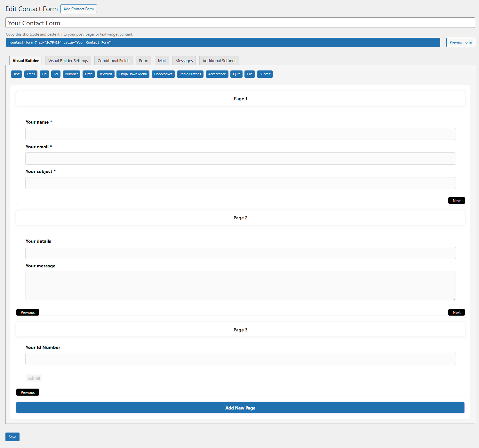Click the Add New Page button
This screenshot has height=448, width=479.
click(x=240, y=408)
